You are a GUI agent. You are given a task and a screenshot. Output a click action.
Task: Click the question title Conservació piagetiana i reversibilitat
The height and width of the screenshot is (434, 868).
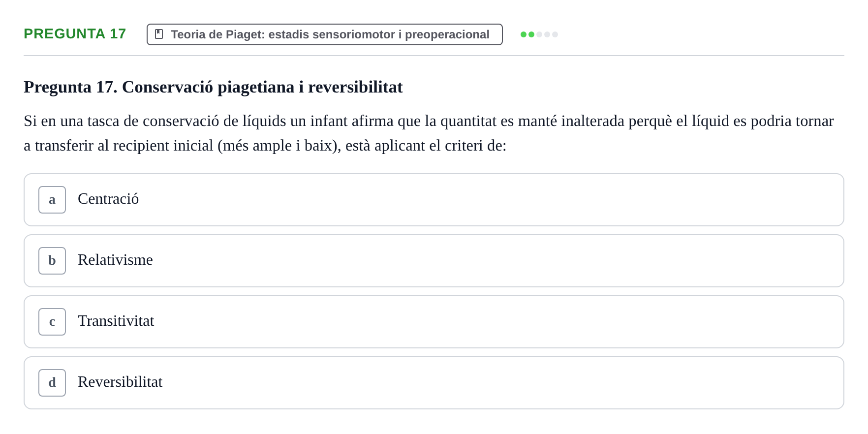coord(213,87)
